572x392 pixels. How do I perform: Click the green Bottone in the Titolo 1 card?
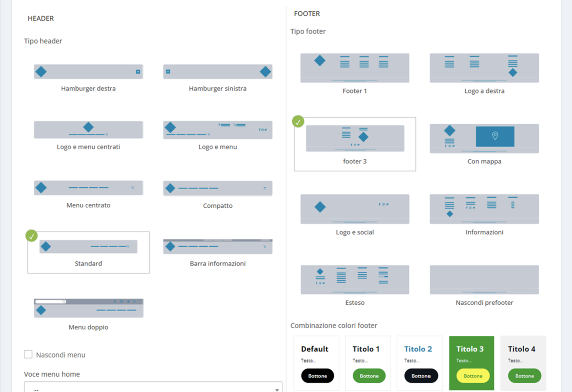tap(369, 376)
